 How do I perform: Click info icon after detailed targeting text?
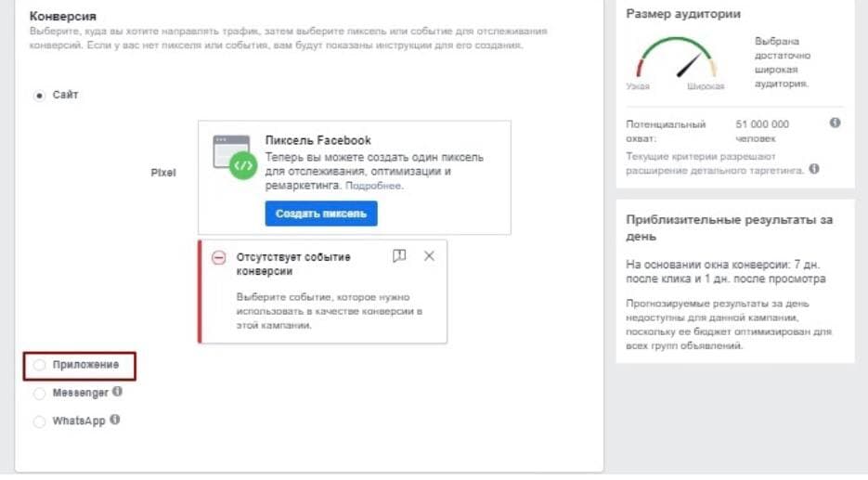coord(814,169)
